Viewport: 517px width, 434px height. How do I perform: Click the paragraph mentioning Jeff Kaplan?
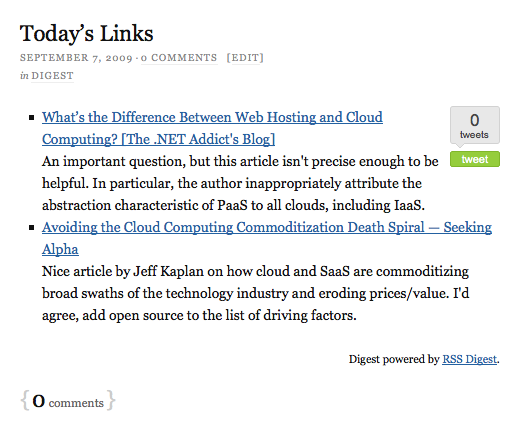(x=256, y=293)
